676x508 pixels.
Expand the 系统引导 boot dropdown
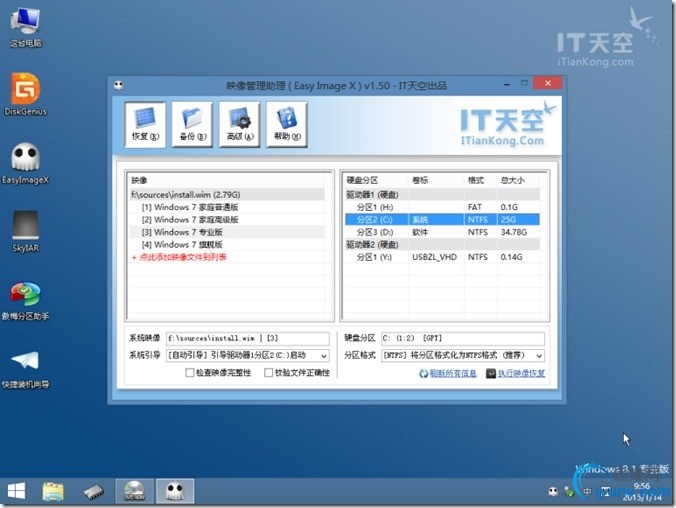324,356
